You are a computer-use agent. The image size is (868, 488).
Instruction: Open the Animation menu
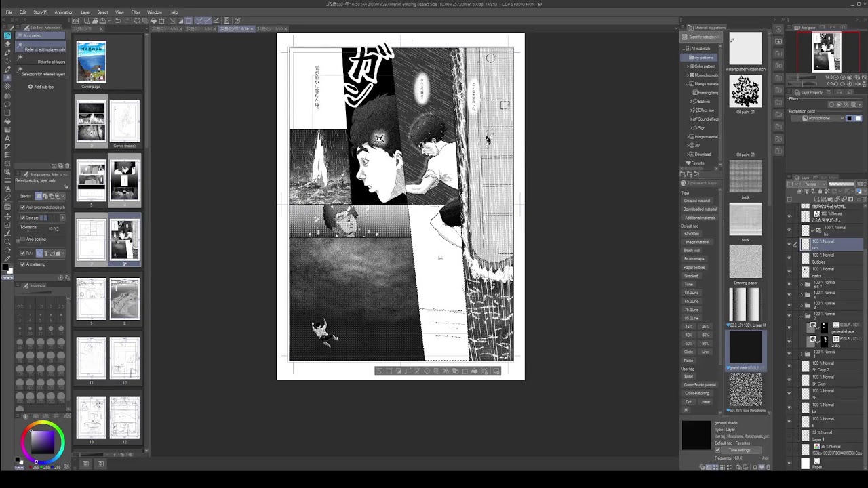click(64, 12)
